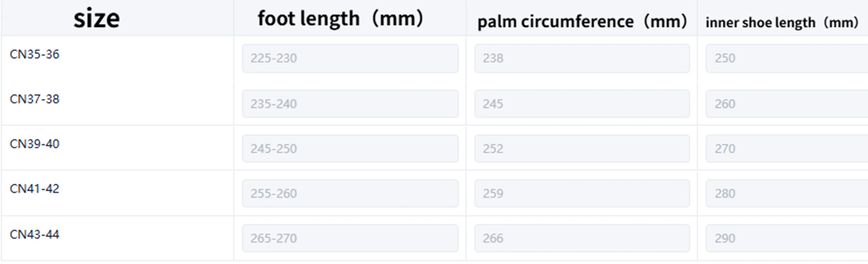Click inner shoe length field 270
Viewport: 868px width, 264px height.
pos(787,148)
